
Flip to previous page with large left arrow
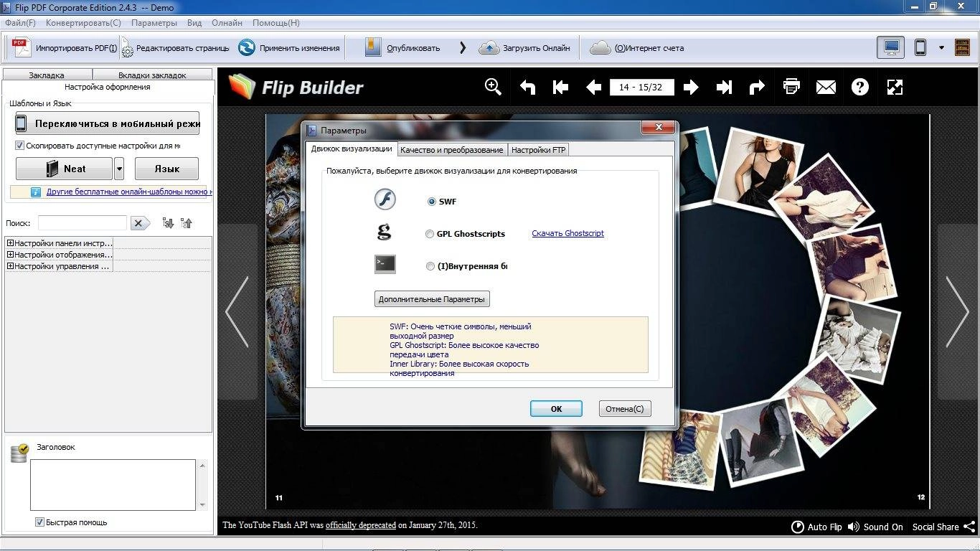coord(237,312)
